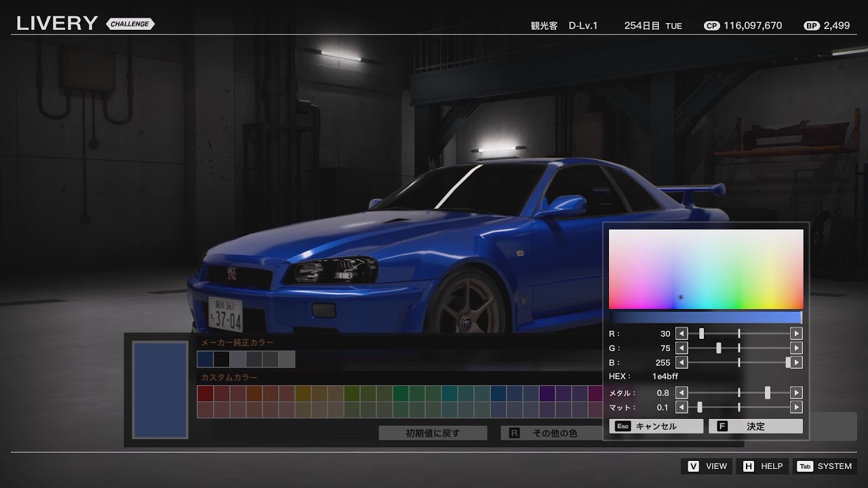Image resolution: width=868 pixels, height=488 pixels.
Task: Click the CP currency icon
Action: coord(712,26)
